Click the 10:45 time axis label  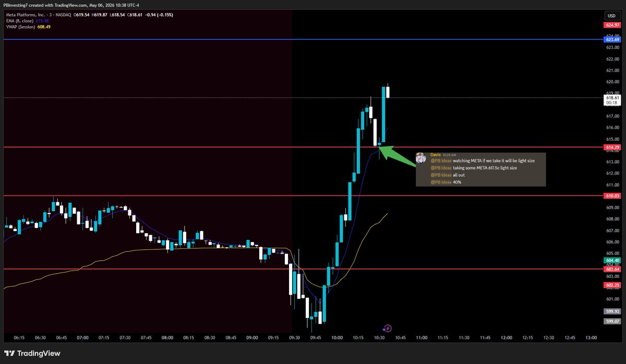[401, 338]
